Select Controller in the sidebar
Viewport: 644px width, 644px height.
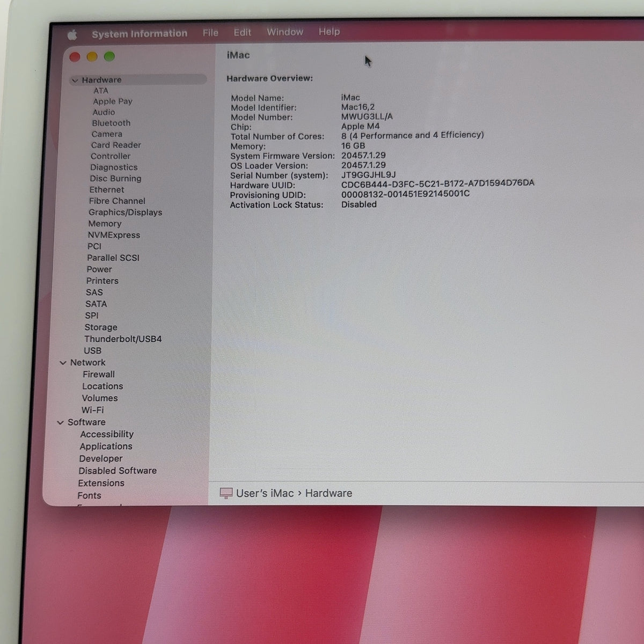tap(111, 156)
